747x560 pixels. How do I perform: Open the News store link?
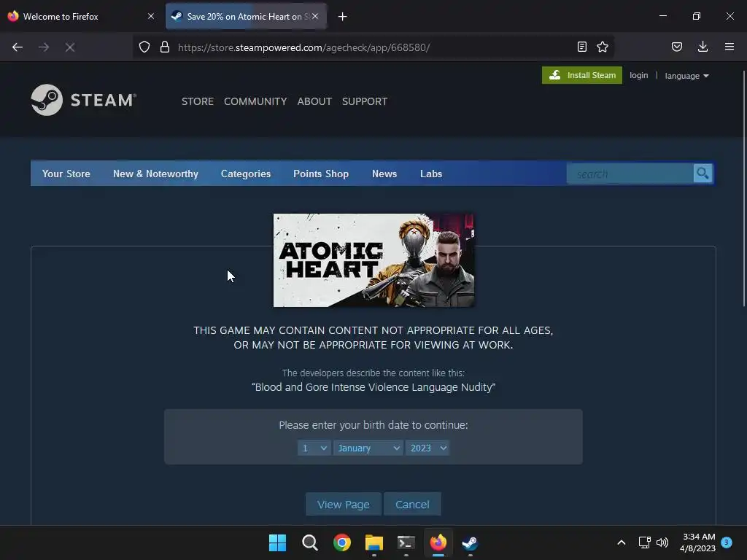[x=384, y=174]
